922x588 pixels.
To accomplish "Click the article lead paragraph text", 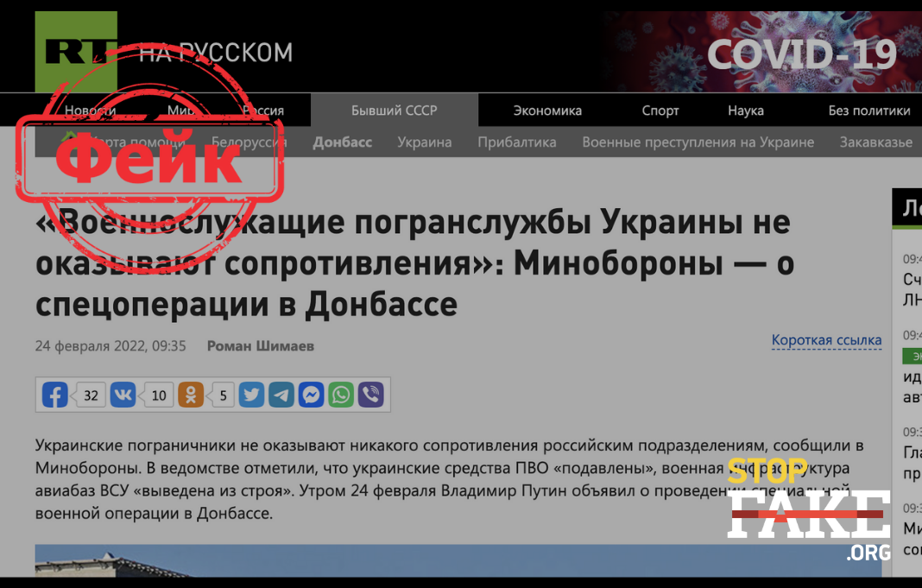I will (449, 479).
